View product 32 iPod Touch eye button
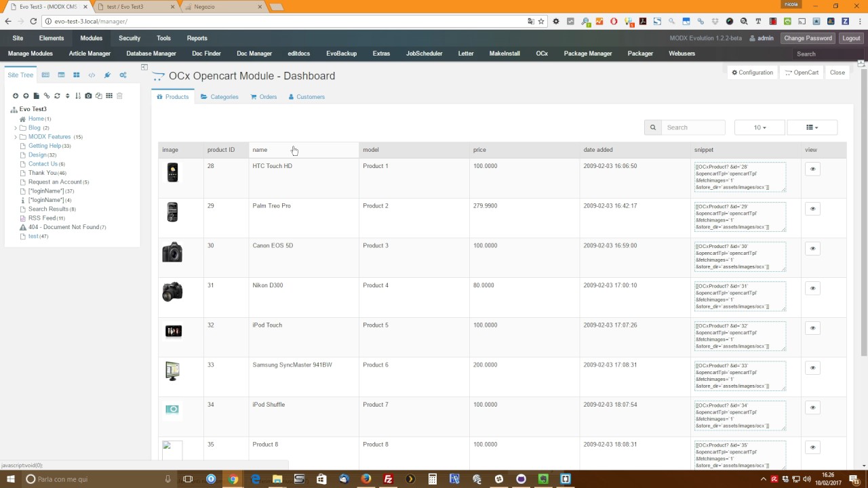The width and height of the screenshot is (868, 488). tap(812, 328)
